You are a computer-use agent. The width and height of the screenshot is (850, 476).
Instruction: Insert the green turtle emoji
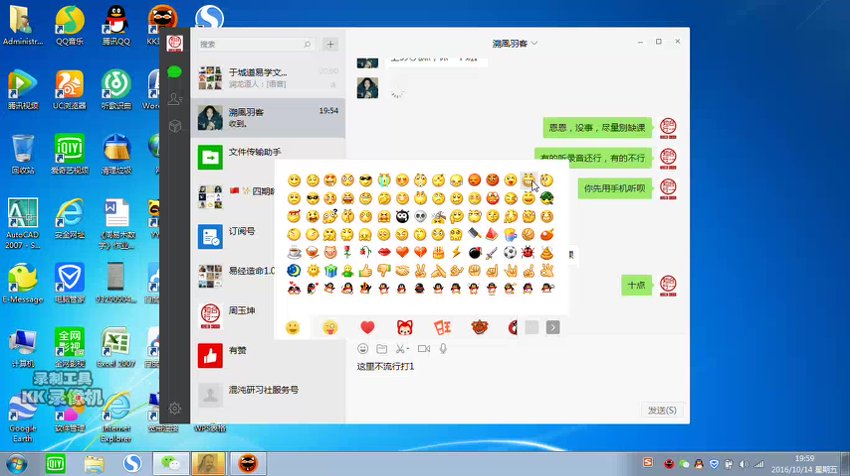click(x=546, y=198)
